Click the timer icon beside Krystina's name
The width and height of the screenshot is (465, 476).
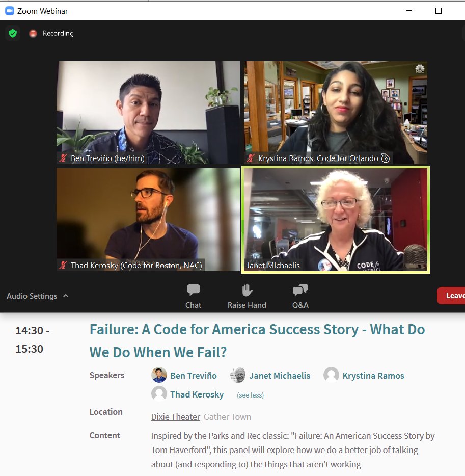click(385, 158)
